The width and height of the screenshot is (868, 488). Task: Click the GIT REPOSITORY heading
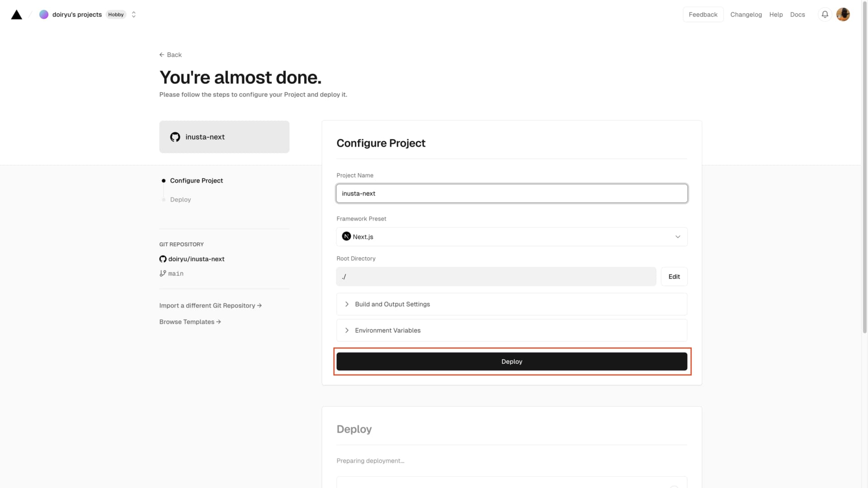181,244
